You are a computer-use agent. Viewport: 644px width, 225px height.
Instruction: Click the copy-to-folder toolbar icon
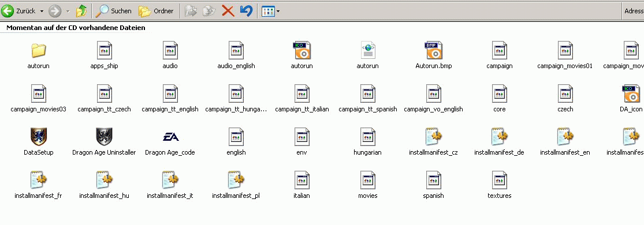click(x=210, y=11)
